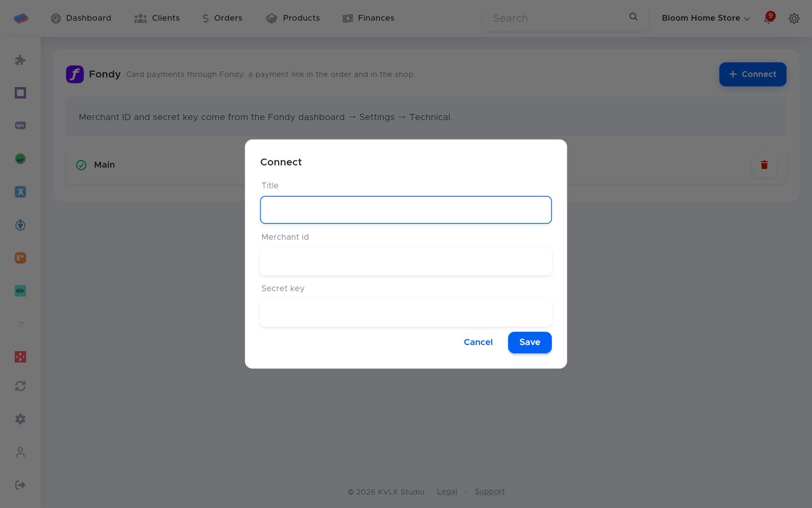Click the blue + Connect button
Viewport: 812px width, 508px height.
pos(753,74)
